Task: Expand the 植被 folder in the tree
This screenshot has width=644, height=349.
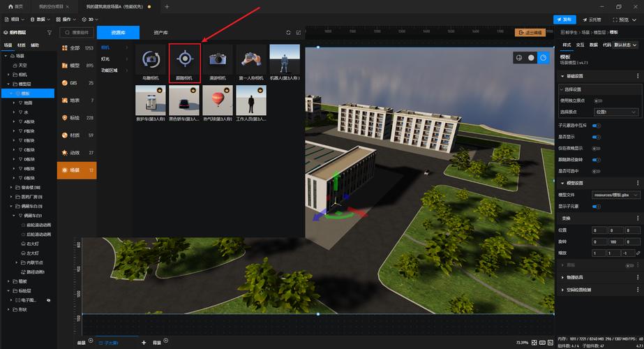Action: pos(9,281)
